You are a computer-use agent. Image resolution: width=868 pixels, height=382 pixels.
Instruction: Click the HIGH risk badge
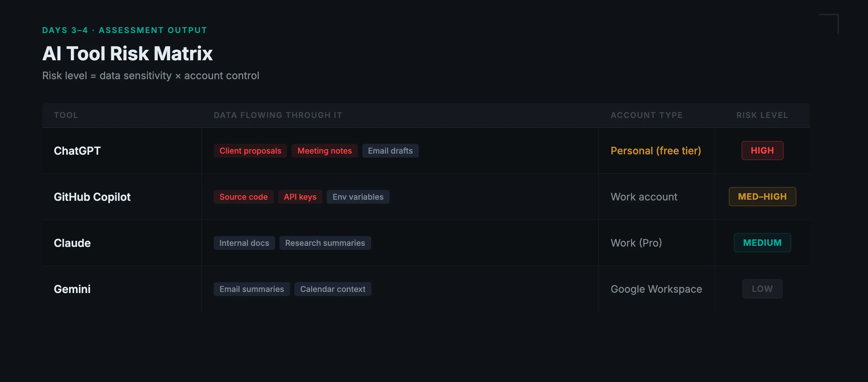[762, 150]
